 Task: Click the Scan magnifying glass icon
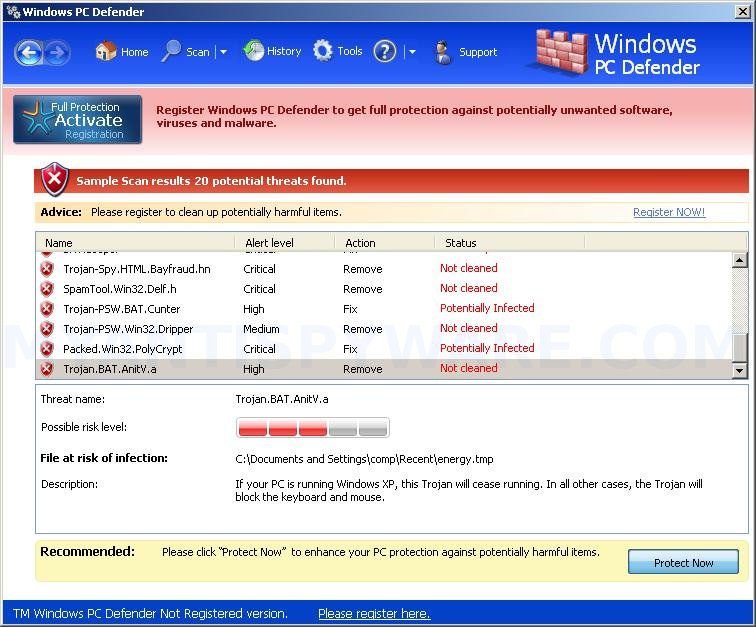pyautogui.click(x=171, y=51)
